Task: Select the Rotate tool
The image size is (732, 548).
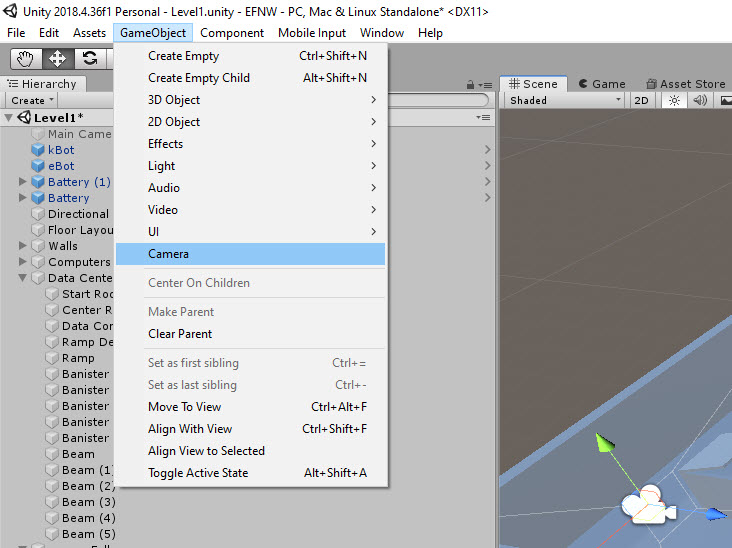Action: click(x=90, y=58)
